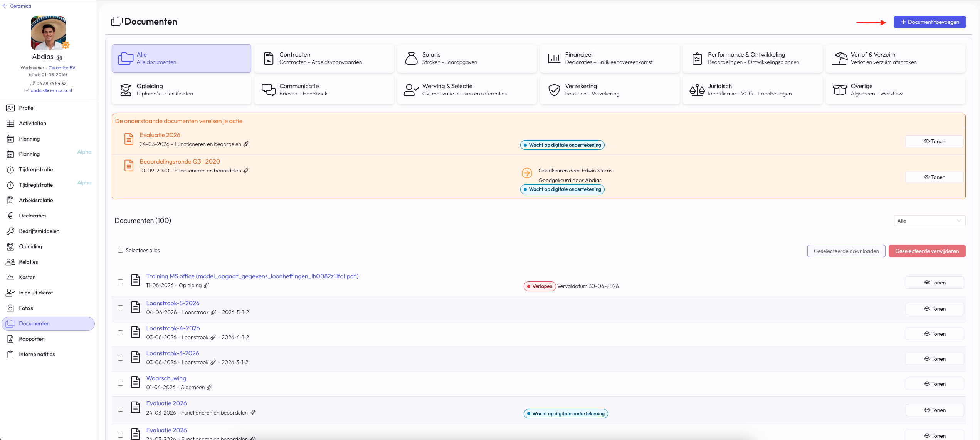Open the Communicatie chat bubbles category

(x=324, y=90)
